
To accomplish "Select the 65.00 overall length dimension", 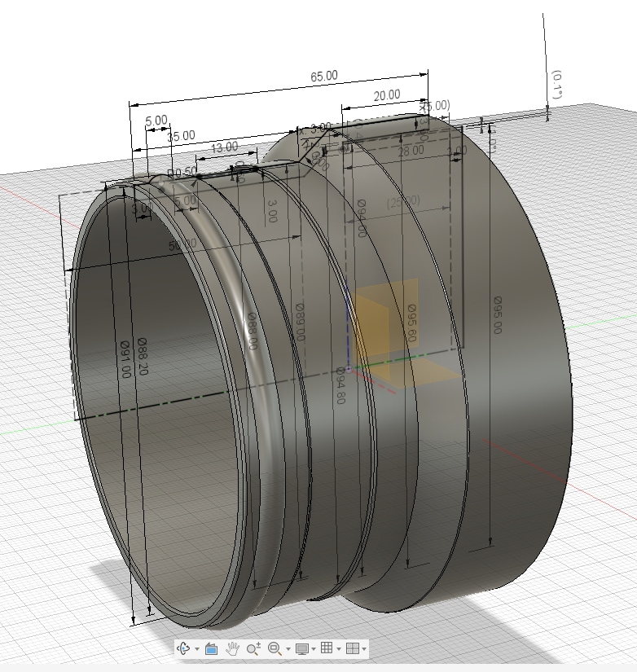I will pyautogui.click(x=324, y=77).
